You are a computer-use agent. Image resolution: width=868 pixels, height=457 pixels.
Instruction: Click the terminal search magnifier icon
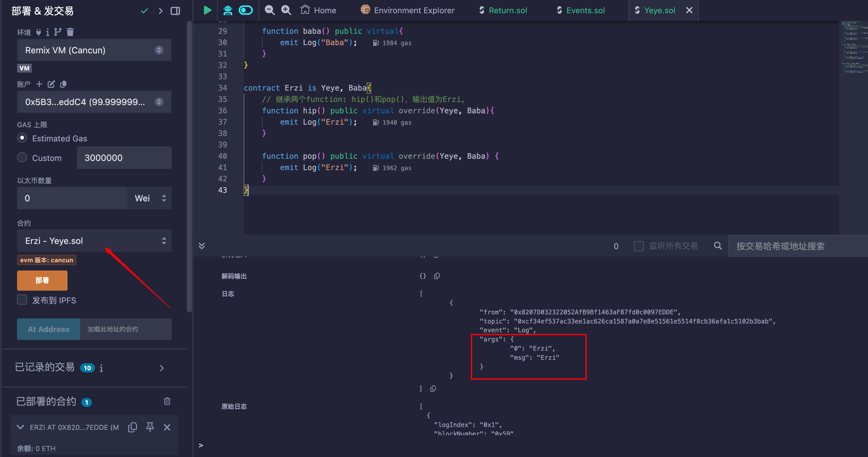coord(718,246)
